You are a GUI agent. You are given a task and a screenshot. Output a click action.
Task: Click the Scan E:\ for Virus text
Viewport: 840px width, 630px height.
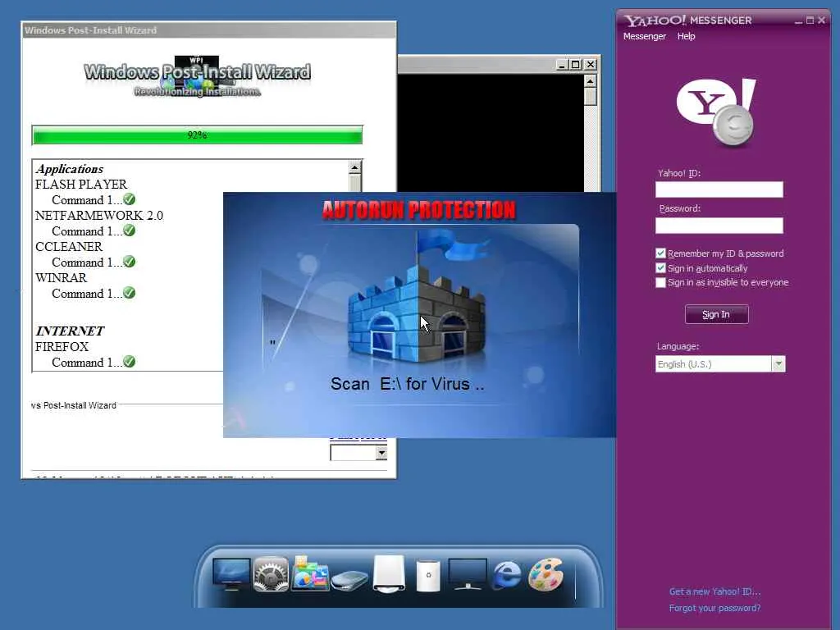[407, 384]
